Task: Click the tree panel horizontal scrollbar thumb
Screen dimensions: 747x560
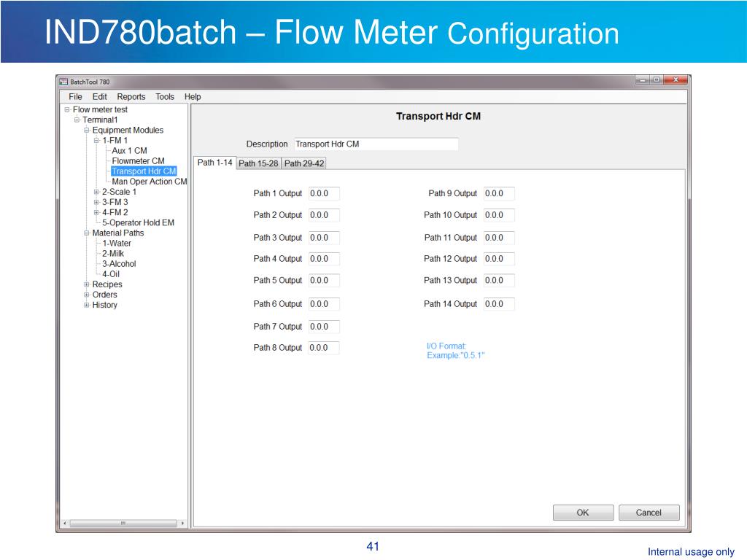Action: coord(123,524)
